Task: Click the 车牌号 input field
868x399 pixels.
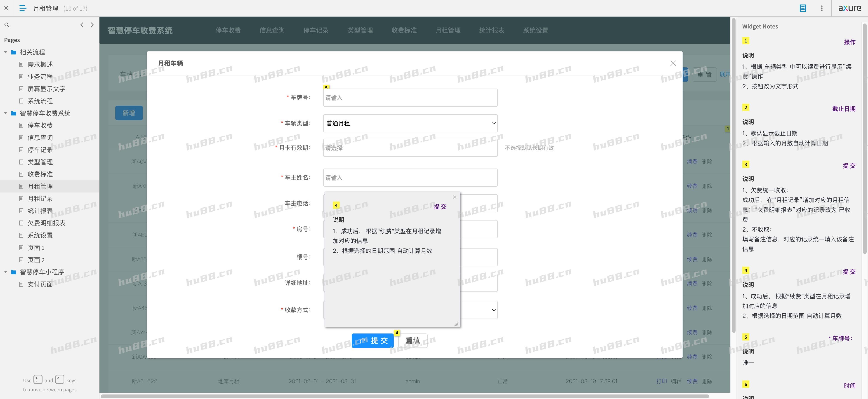Action: click(x=410, y=98)
